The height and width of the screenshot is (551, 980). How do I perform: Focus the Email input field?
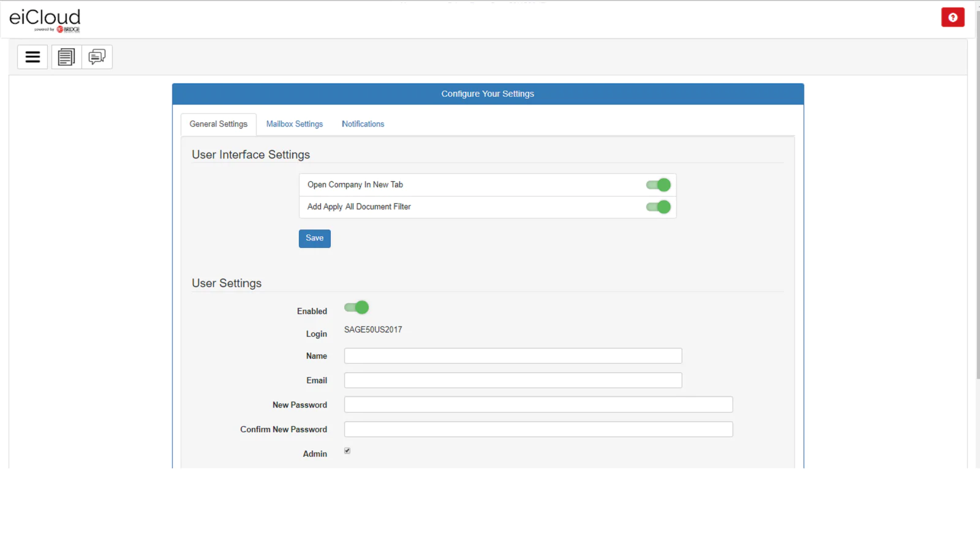coord(513,380)
